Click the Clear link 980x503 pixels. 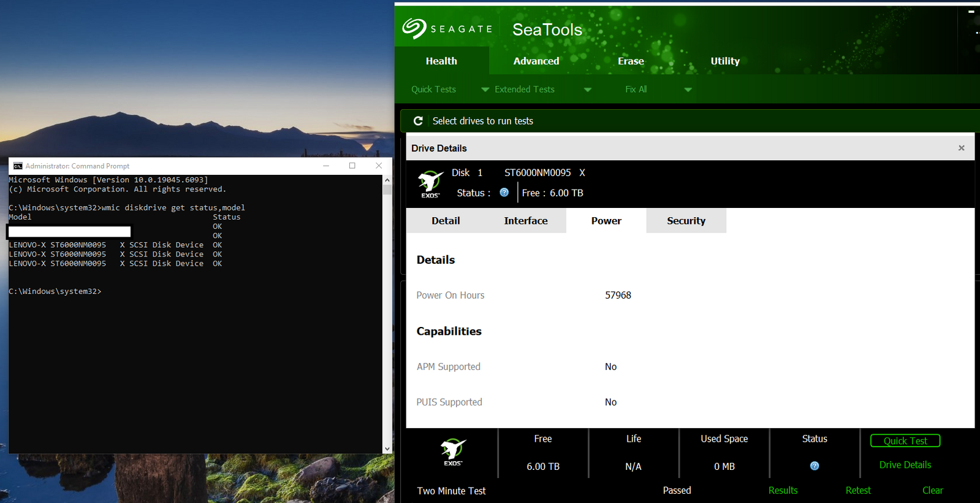click(933, 490)
